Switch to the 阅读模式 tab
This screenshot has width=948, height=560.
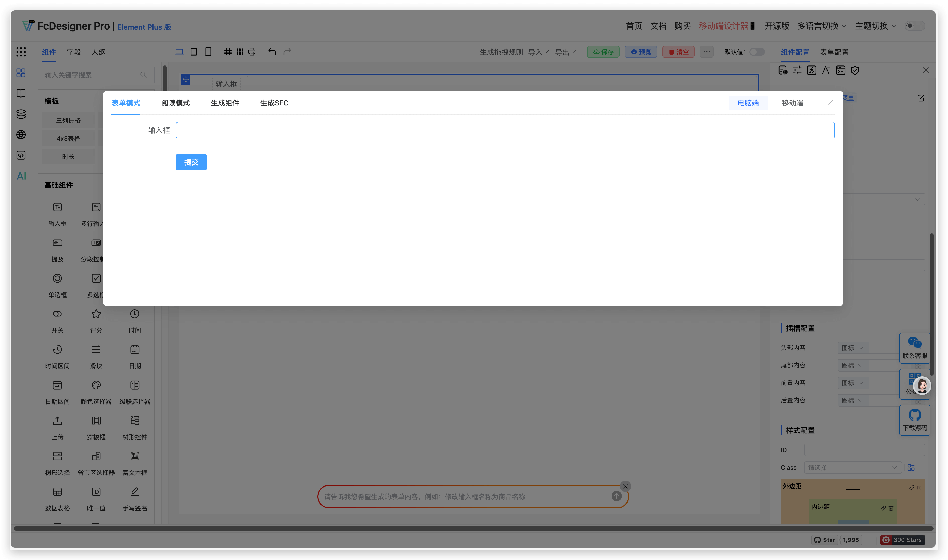[x=175, y=103]
